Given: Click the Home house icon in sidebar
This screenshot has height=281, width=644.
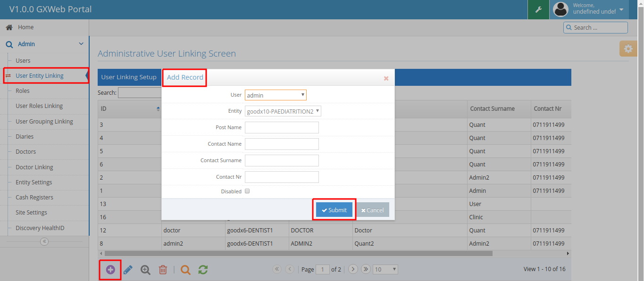Looking at the screenshot, I should (9, 27).
